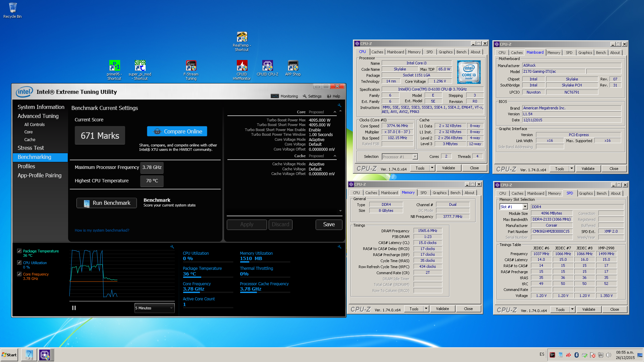Uncheck Core Frequency graph checkbox
Viewport: 644px width, 362px height.
19,274
